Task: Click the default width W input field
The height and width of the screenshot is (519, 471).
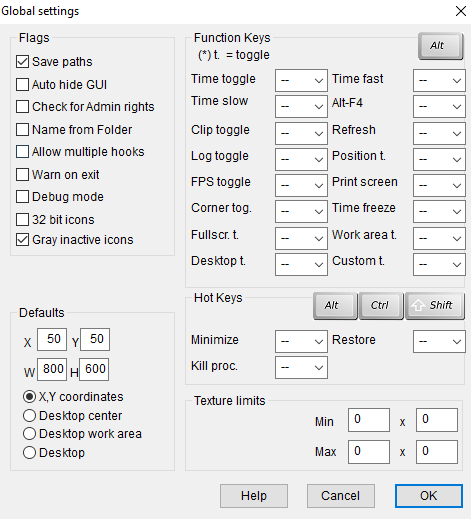Action: tap(52, 369)
